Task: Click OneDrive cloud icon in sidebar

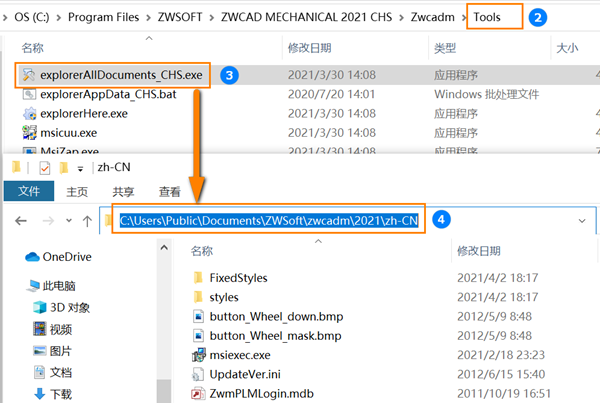Action: pyautogui.click(x=33, y=257)
